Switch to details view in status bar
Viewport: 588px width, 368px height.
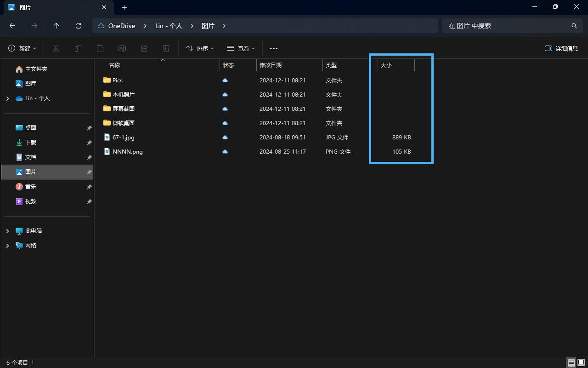click(x=571, y=362)
